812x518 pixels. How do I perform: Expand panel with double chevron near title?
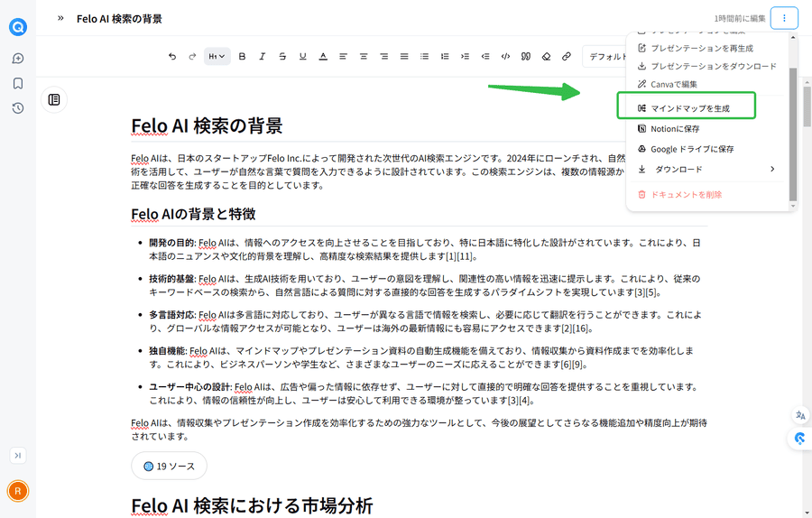[60, 19]
